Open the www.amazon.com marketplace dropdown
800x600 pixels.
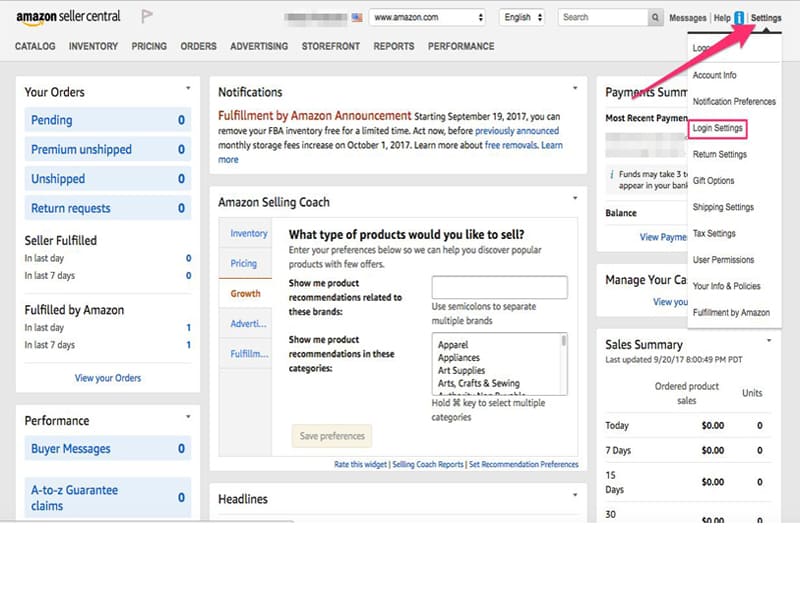coord(428,17)
